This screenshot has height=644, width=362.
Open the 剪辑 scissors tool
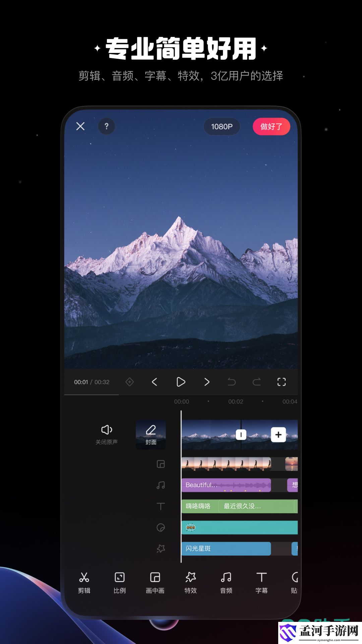click(84, 583)
